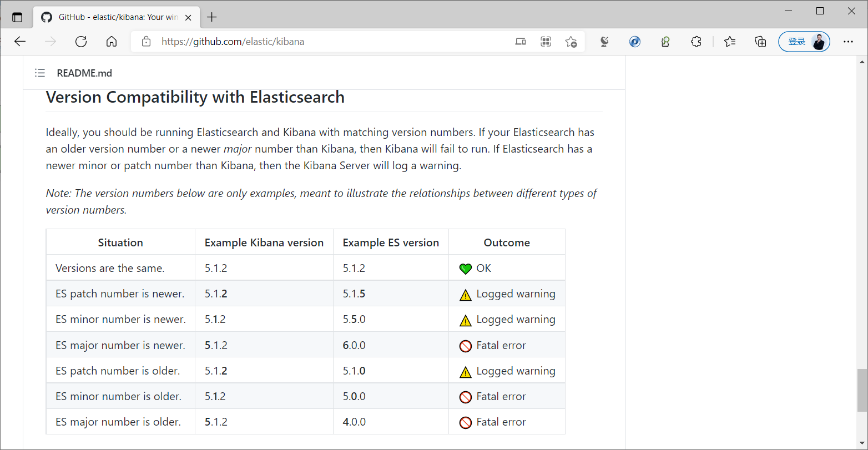
Task: Open the README table of contents
Action: pos(39,73)
